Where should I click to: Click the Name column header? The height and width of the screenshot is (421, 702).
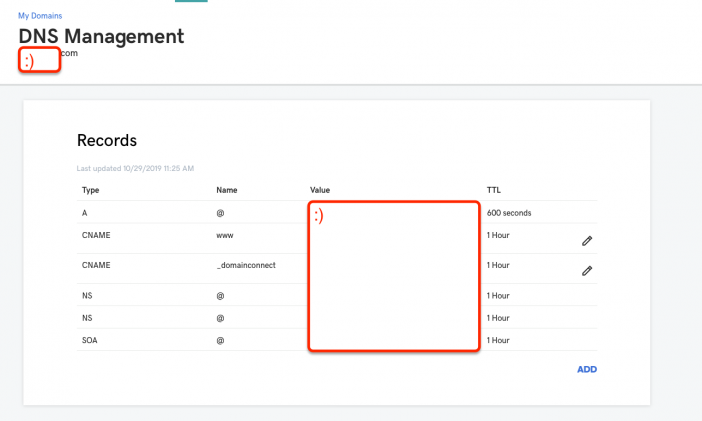(227, 190)
